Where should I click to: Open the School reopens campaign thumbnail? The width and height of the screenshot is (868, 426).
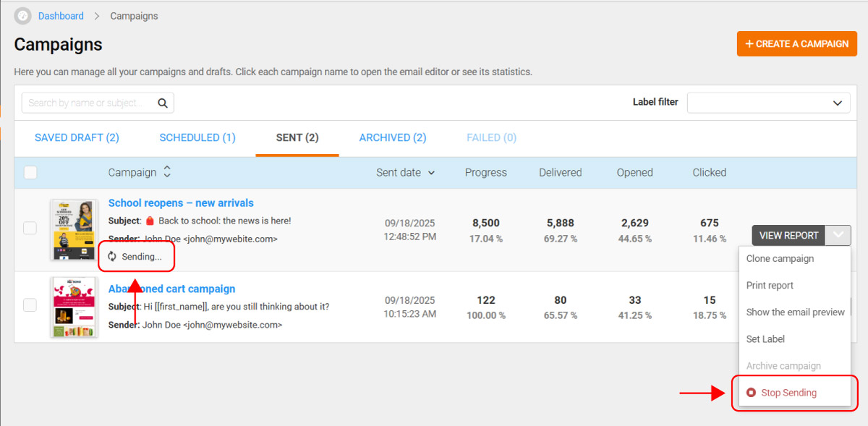(x=74, y=229)
